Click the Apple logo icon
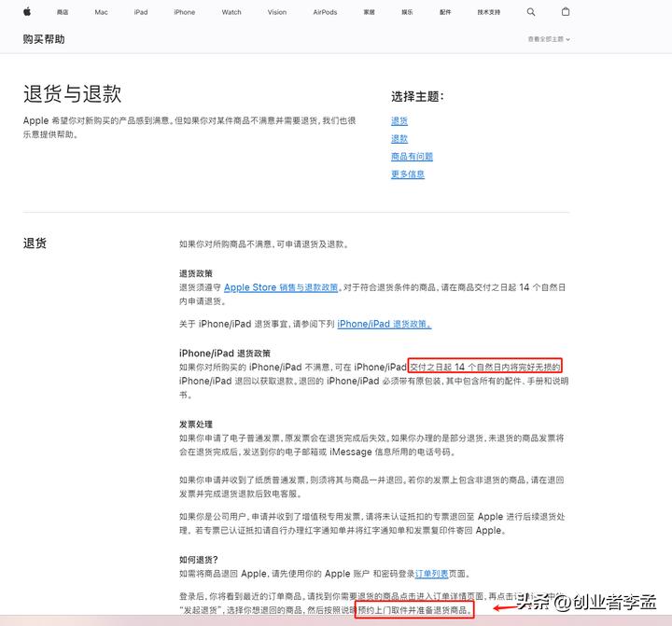The image size is (672, 626). tap(27, 11)
